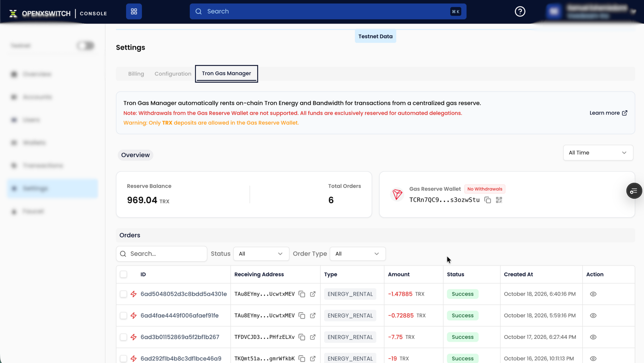
Task: Check the box for order 6ad4fae4449f006afaef91fe
Action: click(123, 316)
